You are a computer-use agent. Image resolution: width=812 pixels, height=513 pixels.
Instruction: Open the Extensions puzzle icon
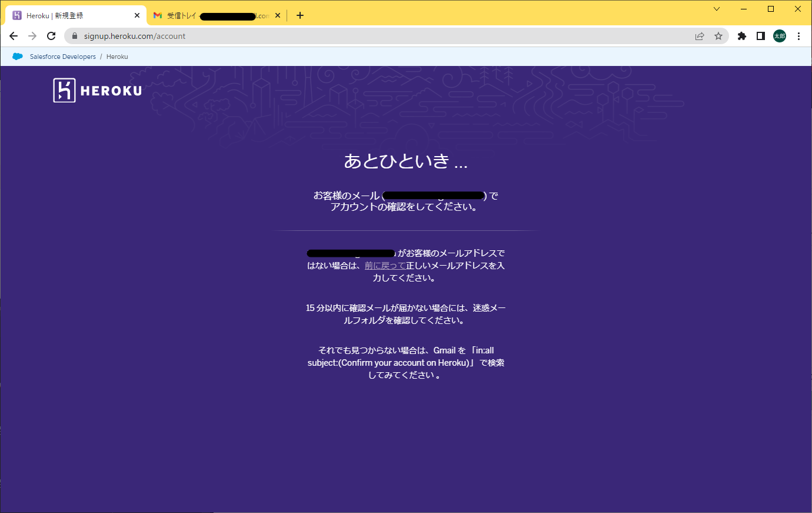pyautogui.click(x=742, y=36)
